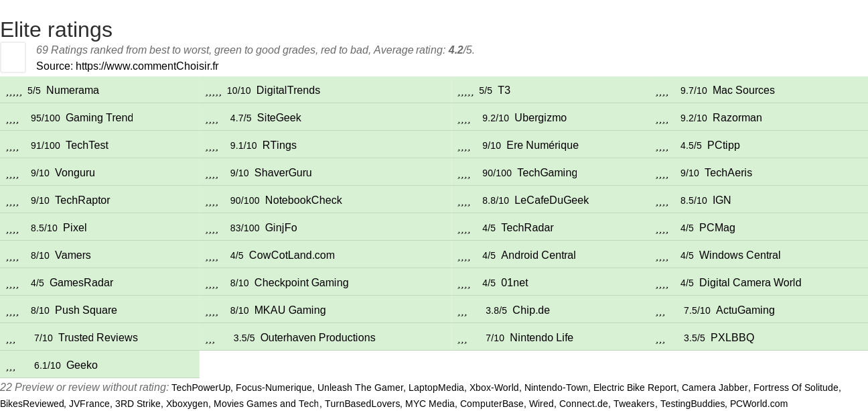The height and width of the screenshot is (411, 868).
Task: Click Trusted Reviews entry
Action: pos(98,337)
